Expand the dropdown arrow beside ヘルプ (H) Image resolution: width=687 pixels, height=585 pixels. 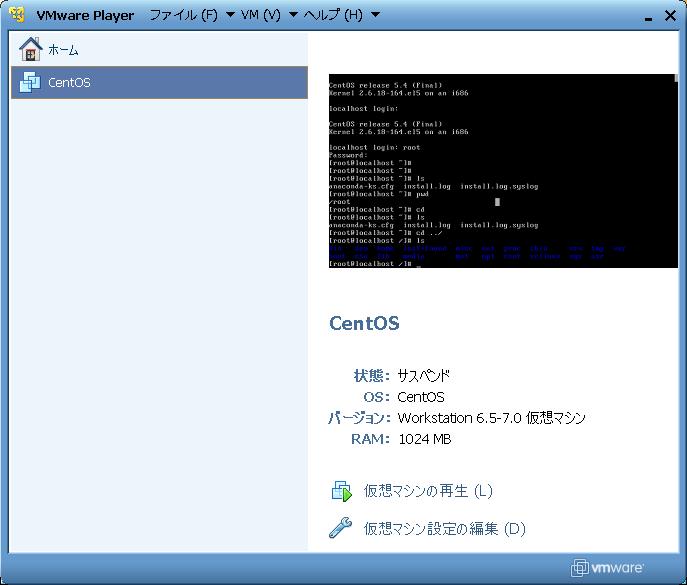tap(375, 15)
